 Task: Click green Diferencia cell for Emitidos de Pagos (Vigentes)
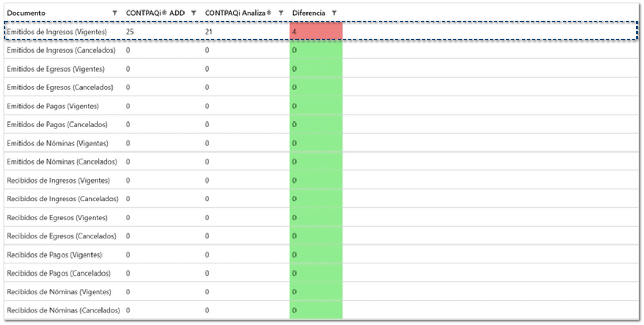point(316,106)
